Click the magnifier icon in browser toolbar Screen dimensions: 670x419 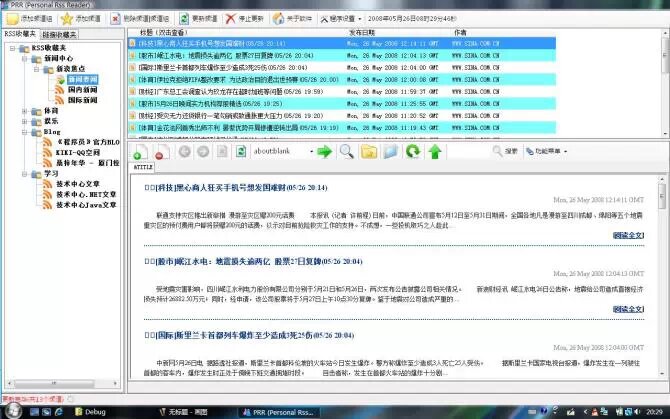click(346, 151)
